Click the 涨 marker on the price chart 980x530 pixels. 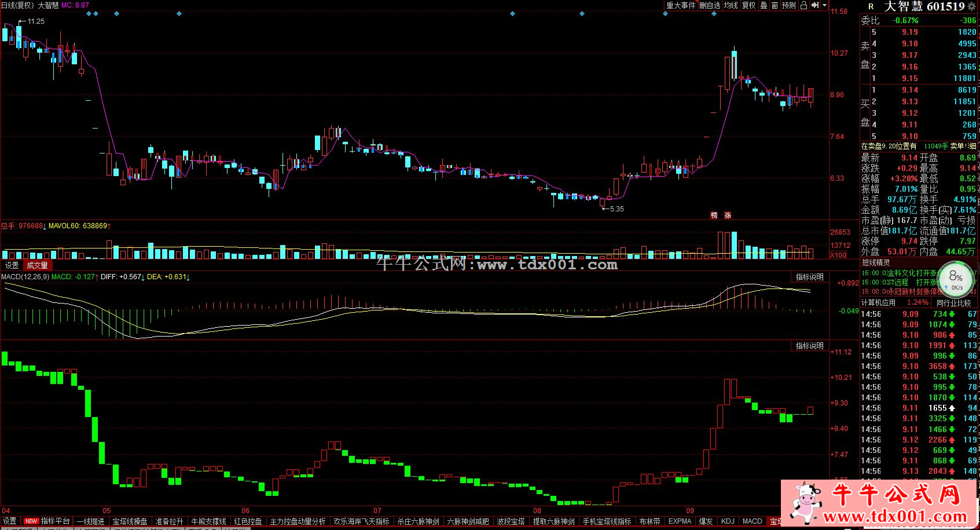click(728, 215)
